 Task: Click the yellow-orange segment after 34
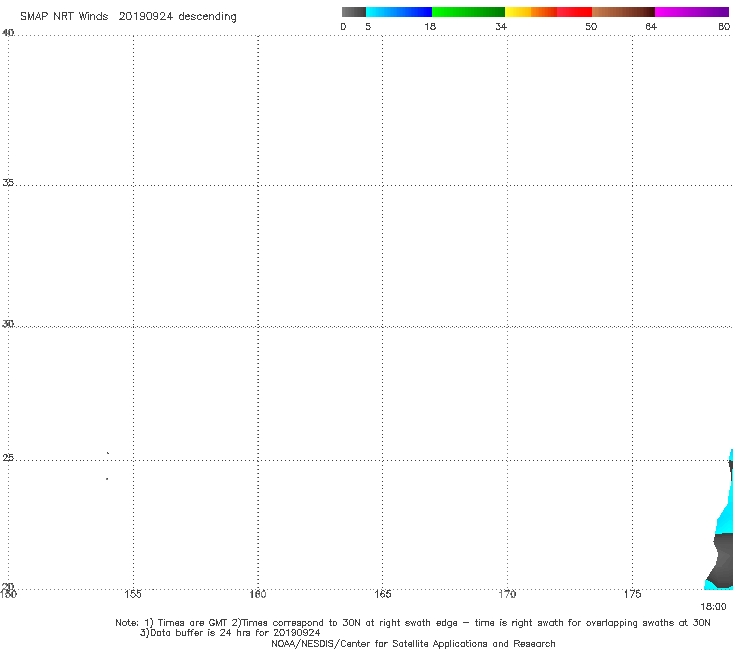coord(530,12)
